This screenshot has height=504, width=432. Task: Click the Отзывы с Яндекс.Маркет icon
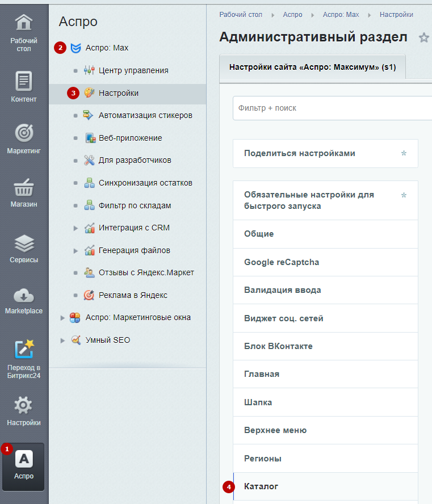(89, 272)
